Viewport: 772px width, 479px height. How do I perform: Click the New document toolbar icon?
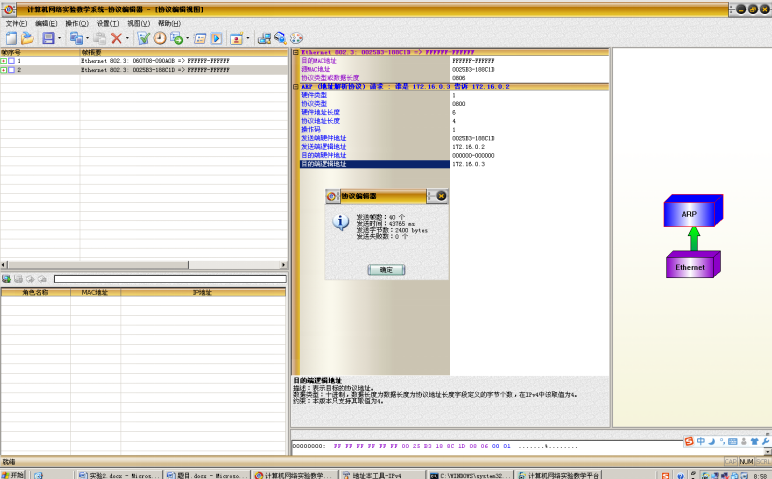point(11,38)
